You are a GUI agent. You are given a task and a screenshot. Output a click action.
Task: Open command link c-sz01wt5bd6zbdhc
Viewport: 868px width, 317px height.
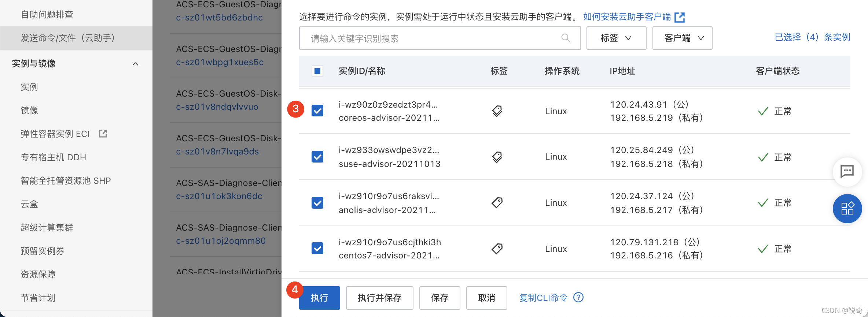coord(219,18)
